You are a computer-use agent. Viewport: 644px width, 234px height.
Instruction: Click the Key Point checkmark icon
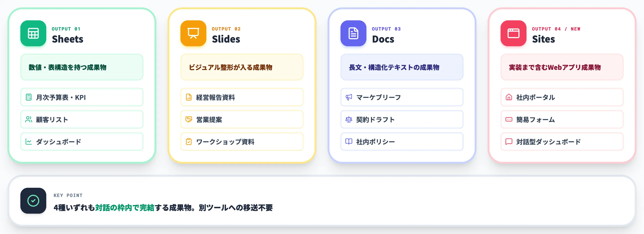coord(33,201)
